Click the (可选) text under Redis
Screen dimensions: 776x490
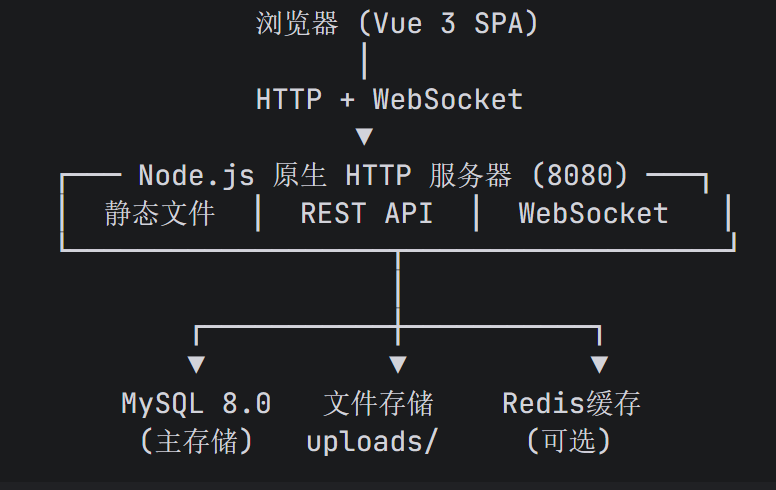[x=569, y=441]
